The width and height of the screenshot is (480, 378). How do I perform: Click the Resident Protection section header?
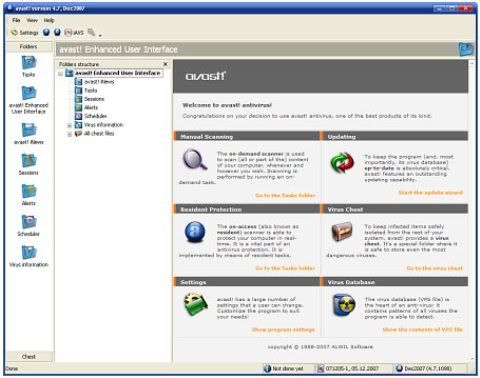click(247, 209)
